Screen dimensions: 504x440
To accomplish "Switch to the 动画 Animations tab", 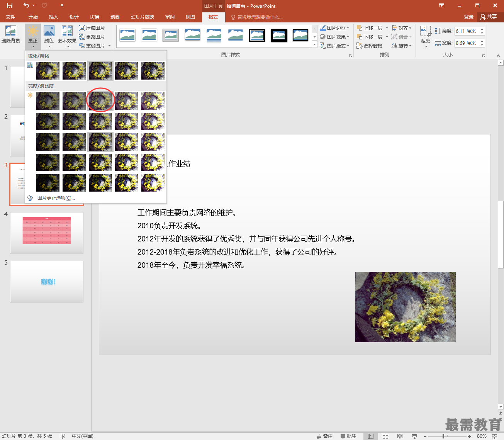I will point(115,17).
